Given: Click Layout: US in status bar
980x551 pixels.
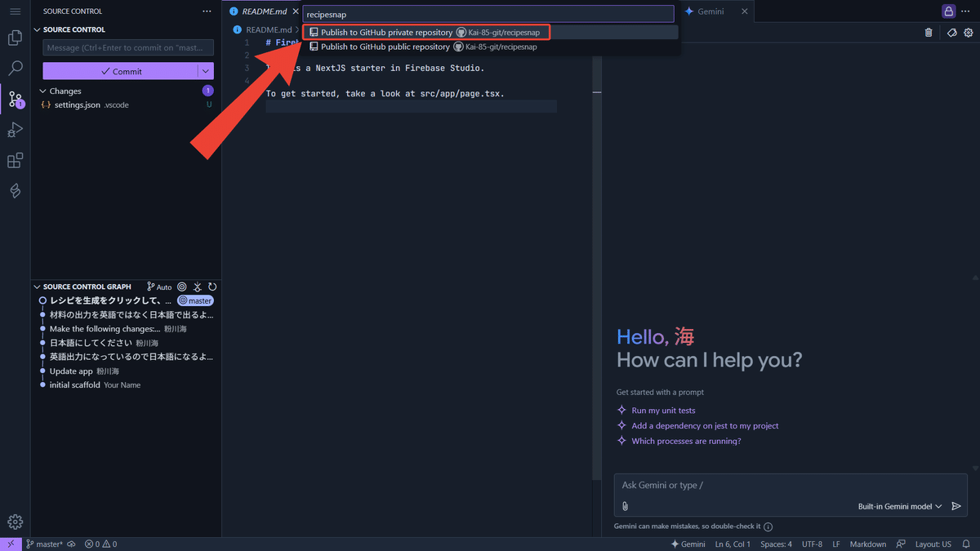Looking at the screenshot, I should [933, 544].
